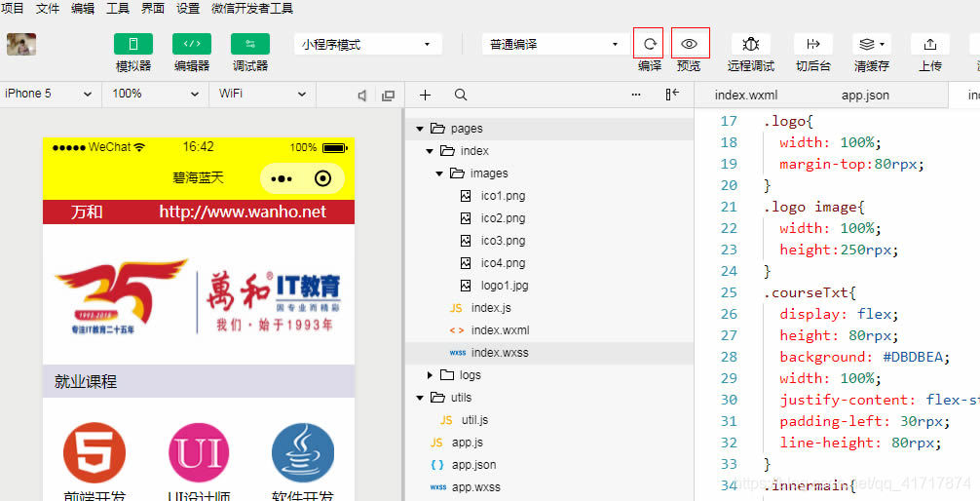
Task: Open the 文件 menu
Action: point(48,8)
